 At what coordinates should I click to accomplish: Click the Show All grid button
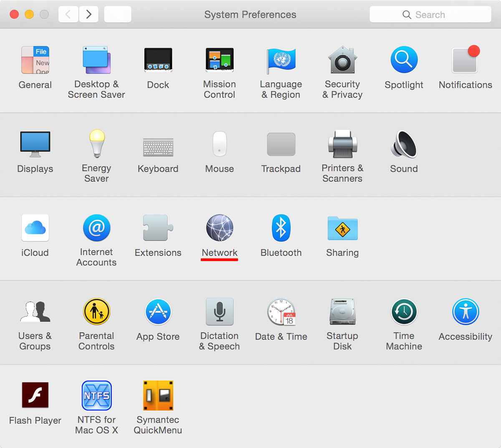tap(118, 15)
